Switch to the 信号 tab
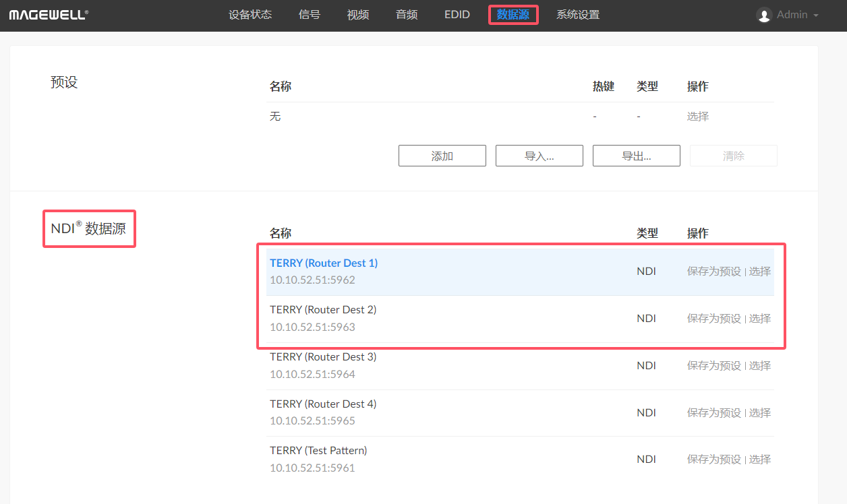The width and height of the screenshot is (847, 504). point(310,15)
